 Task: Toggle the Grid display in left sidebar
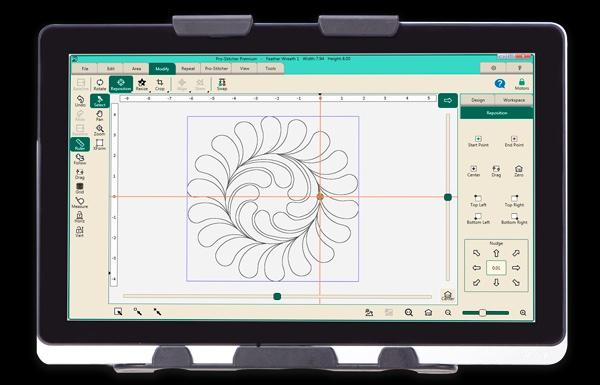[80, 188]
